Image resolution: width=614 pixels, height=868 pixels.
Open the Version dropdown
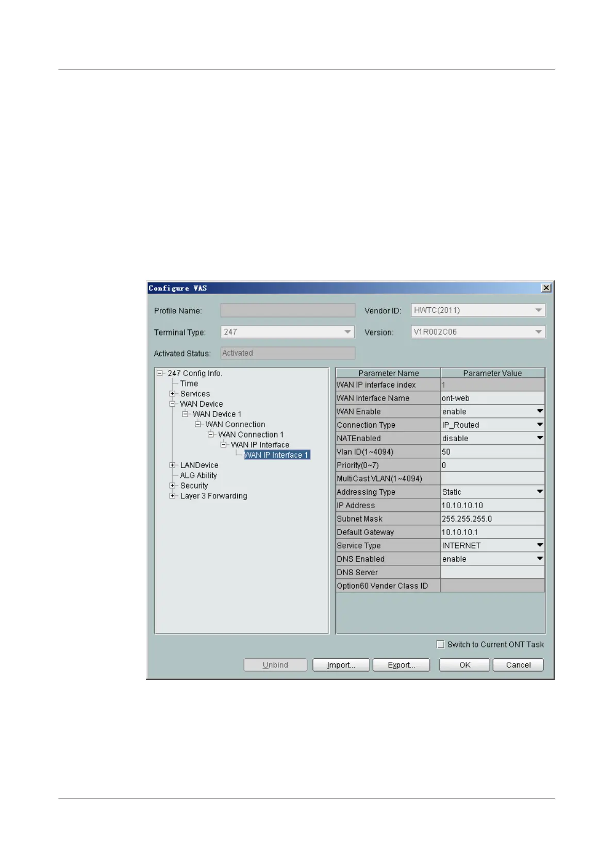coord(538,332)
